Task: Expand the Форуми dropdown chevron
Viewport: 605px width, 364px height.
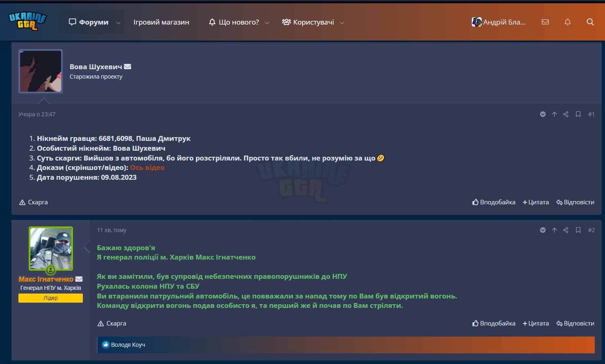Action: pyautogui.click(x=118, y=23)
